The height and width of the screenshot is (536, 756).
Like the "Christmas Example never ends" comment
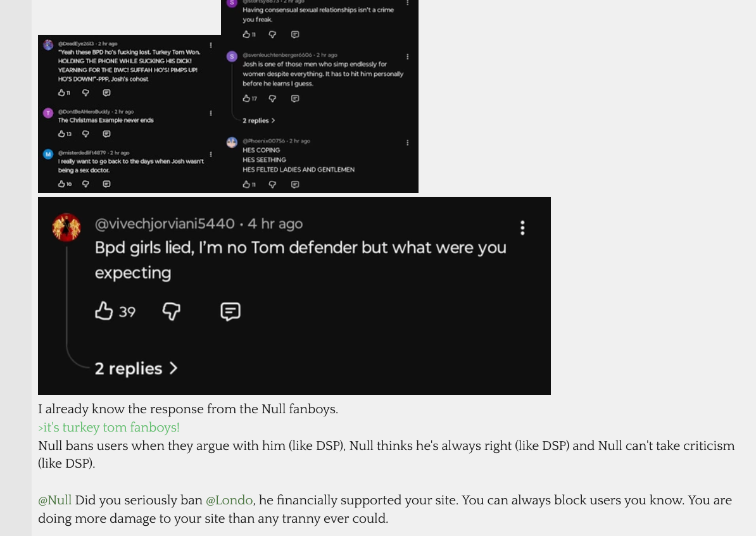tap(62, 134)
